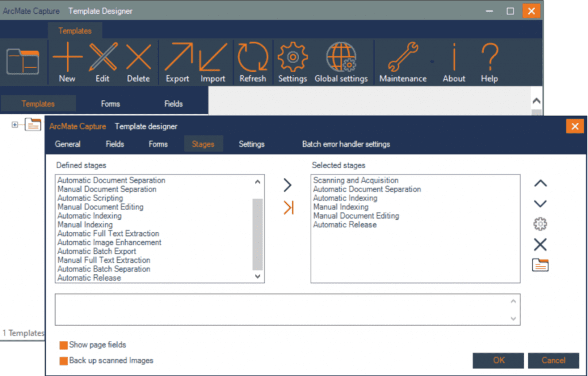Open the Fields tab in the dialog
588x376 pixels.
point(115,144)
